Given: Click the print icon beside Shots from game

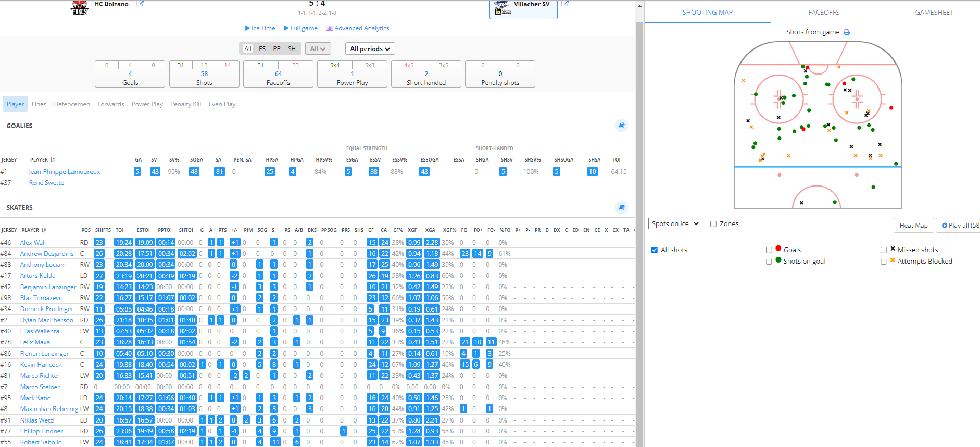Looking at the screenshot, I should pos(847,32).
